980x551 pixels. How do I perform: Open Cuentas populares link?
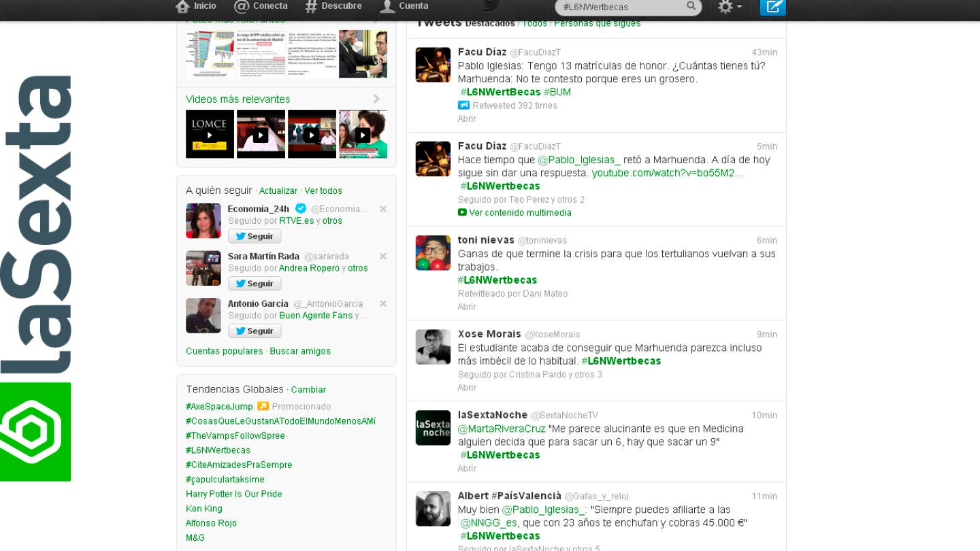tap(224, 352)
